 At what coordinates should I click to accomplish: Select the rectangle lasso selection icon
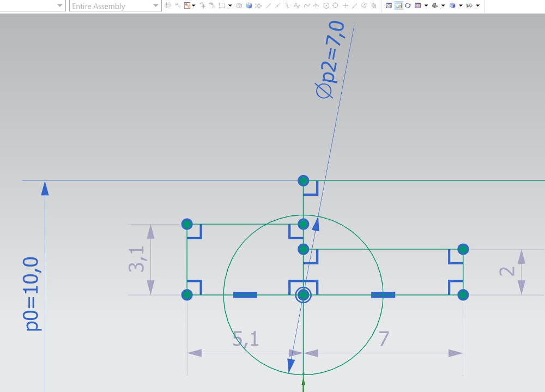click(221, 6)
